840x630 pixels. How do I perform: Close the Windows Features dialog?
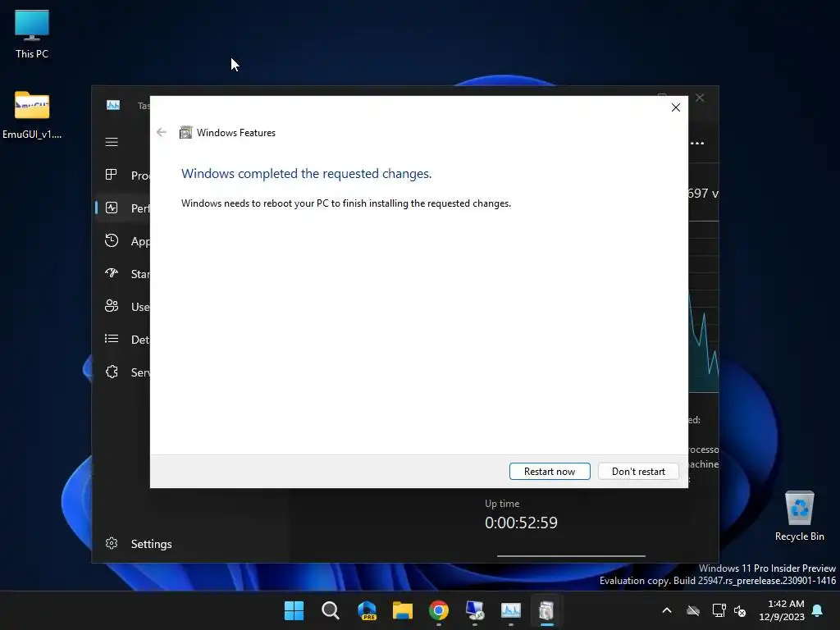coord(676,107)
